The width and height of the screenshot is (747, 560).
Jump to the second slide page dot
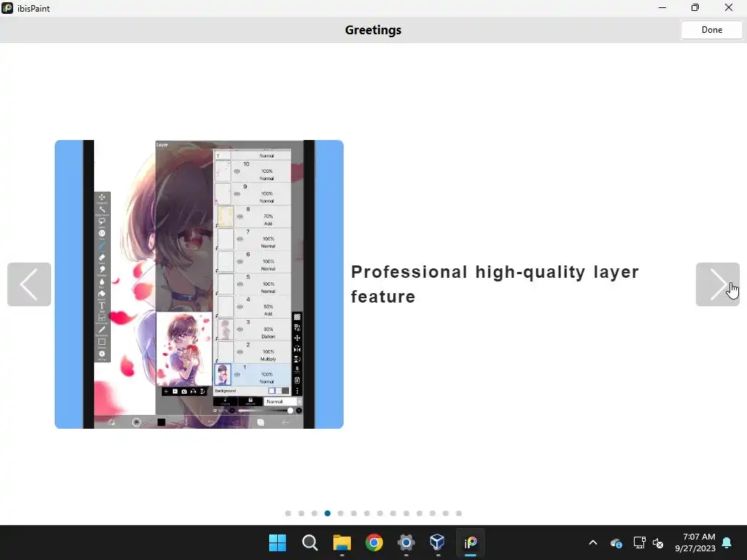coord(301,513)
